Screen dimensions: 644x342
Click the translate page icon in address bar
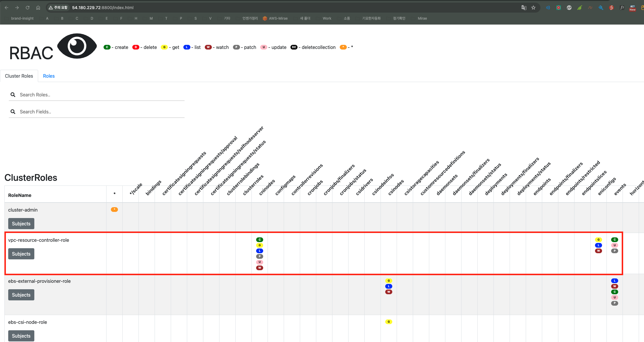pos(524,8)
